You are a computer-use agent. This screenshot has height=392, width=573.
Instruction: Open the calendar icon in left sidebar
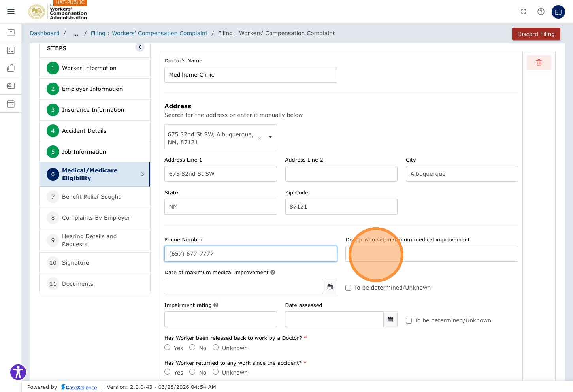[11, 104]
